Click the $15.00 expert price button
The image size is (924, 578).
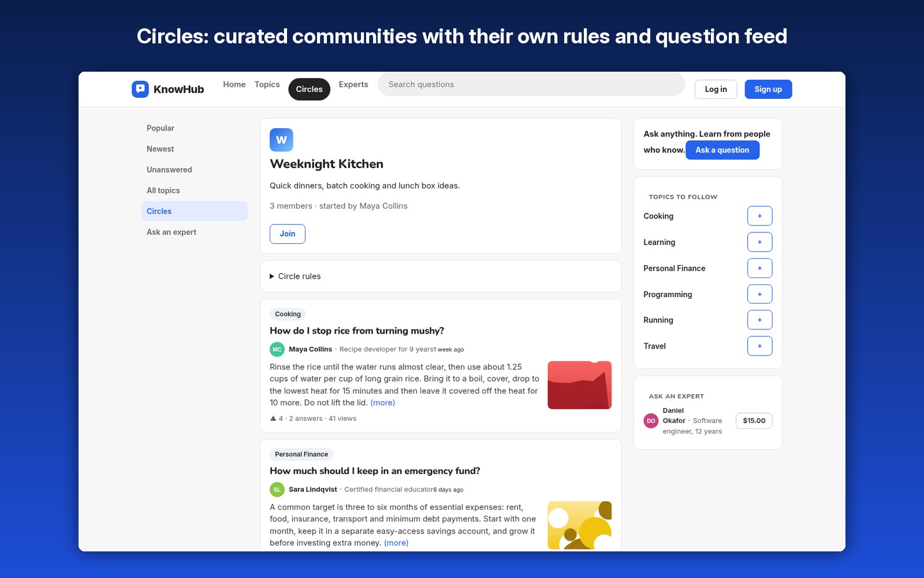click(x=754, y=421)
